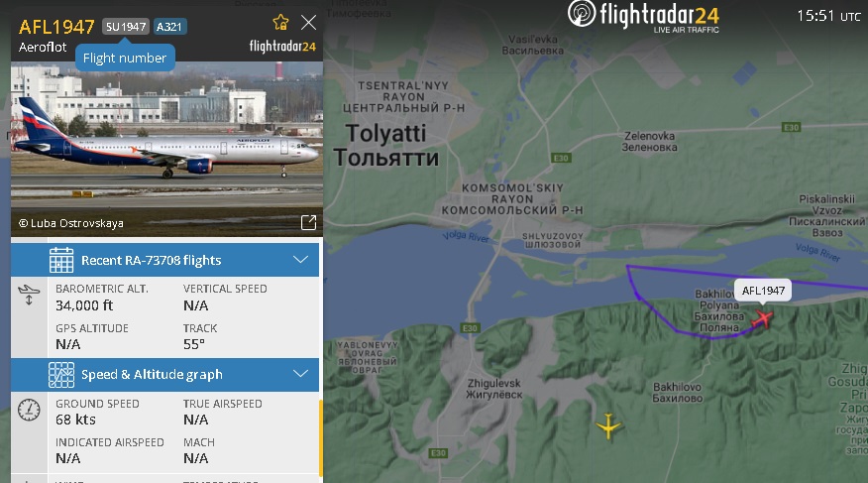
Task: Click the A321 aircraft type badge
Action: (169, 27)
